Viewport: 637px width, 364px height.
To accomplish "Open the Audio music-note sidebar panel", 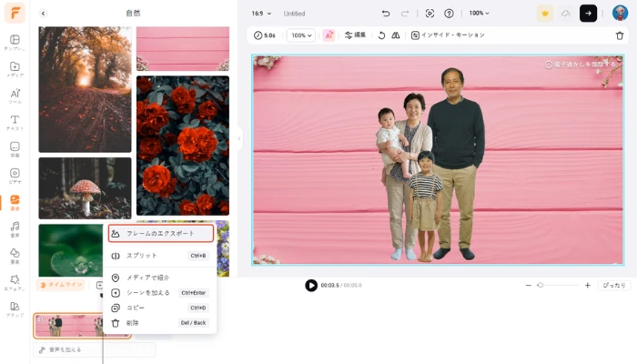I will [15, 229].
